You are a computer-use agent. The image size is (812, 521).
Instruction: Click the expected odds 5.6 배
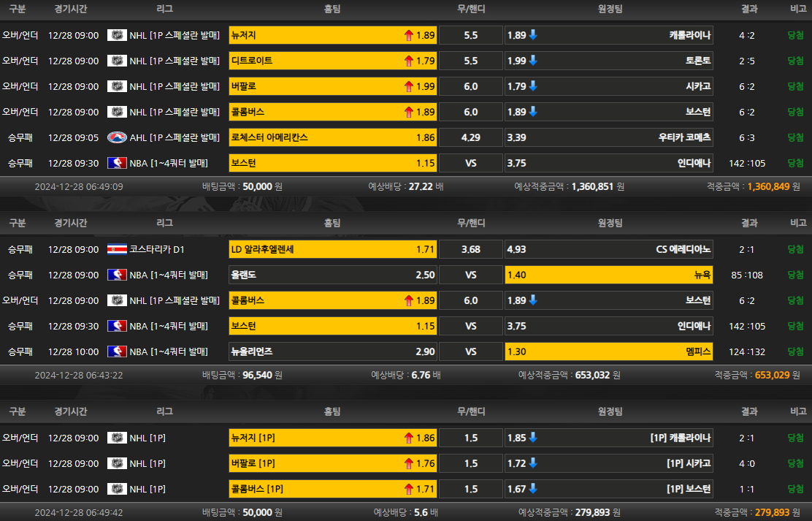pyautogui.click(x=426, y=512)
